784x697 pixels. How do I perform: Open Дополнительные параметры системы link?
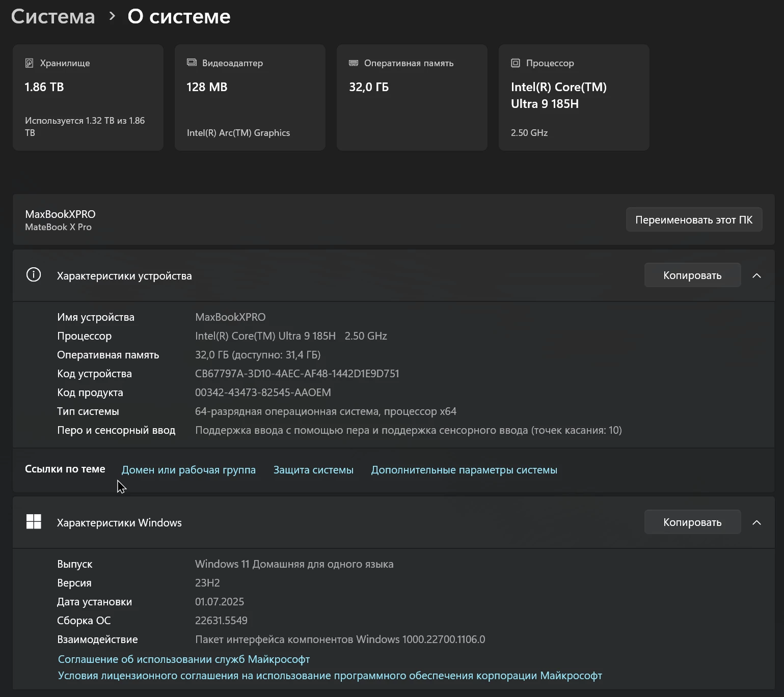[x=464, y=470]
